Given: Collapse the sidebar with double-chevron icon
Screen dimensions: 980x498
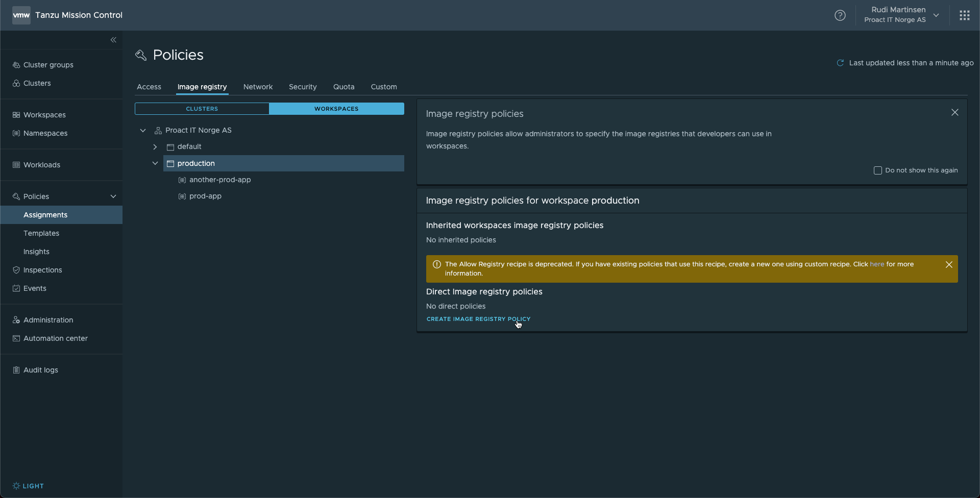Looking at the screenshot, I should [x=113, y=40].
